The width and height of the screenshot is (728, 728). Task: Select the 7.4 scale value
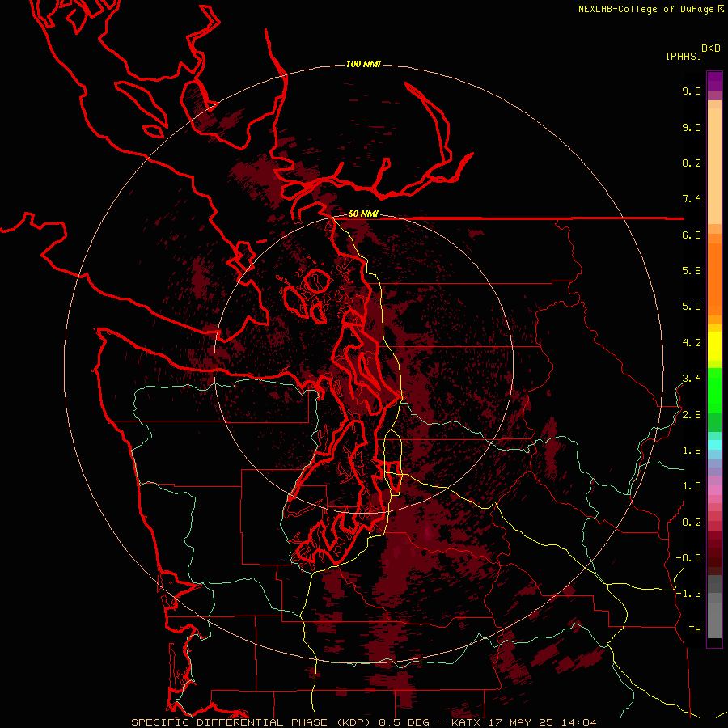[x=692, y=199]
